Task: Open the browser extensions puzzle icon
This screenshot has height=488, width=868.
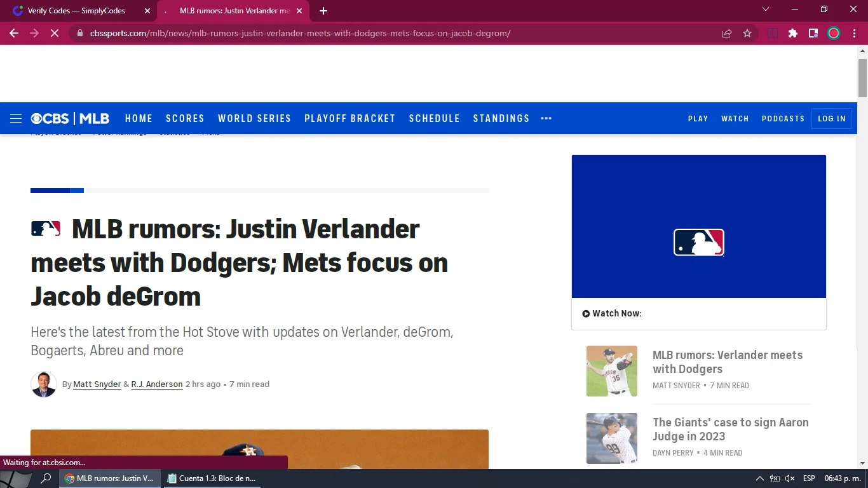Action: click(792, 33)
